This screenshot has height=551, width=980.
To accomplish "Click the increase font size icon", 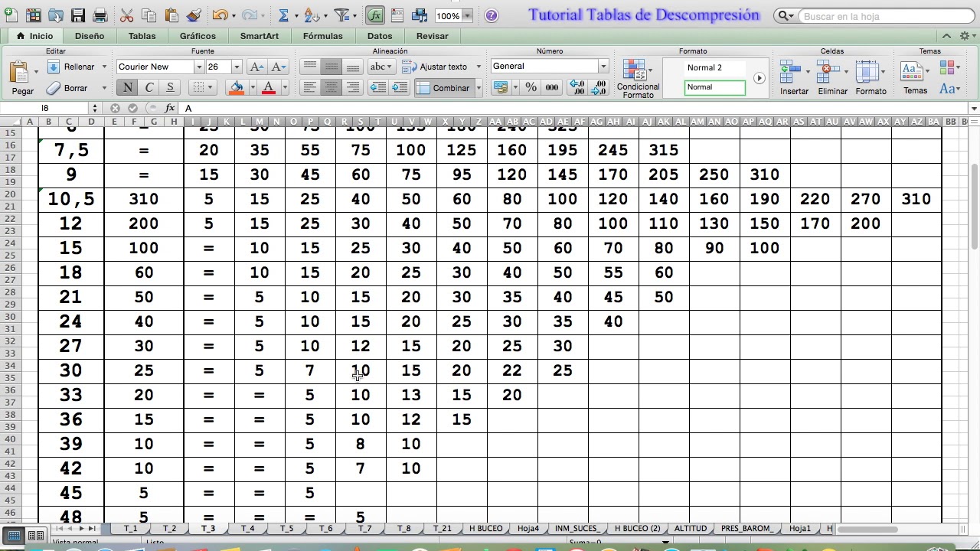I will 257,67.
